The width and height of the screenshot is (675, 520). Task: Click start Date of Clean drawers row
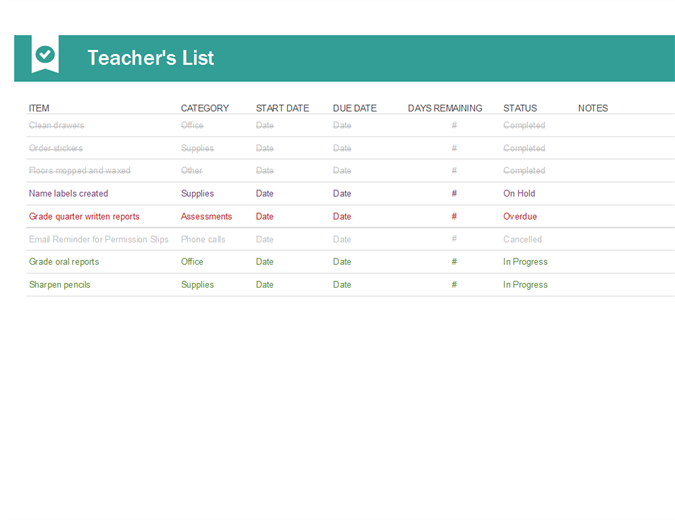point(265,125)
